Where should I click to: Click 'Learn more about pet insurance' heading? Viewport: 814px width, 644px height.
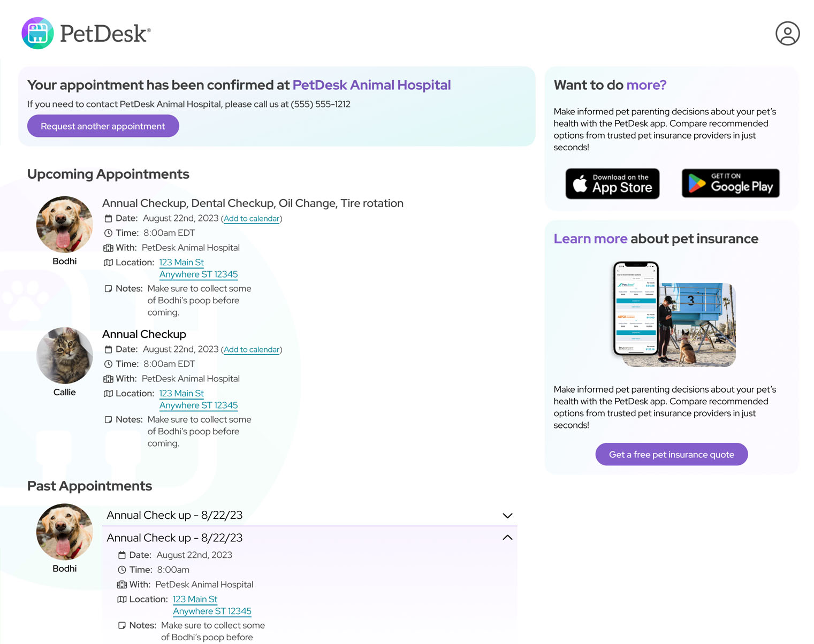(x=656, y=239)
